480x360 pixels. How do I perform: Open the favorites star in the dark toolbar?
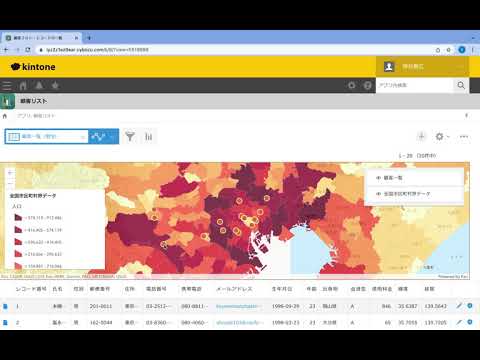coord(55,86)
